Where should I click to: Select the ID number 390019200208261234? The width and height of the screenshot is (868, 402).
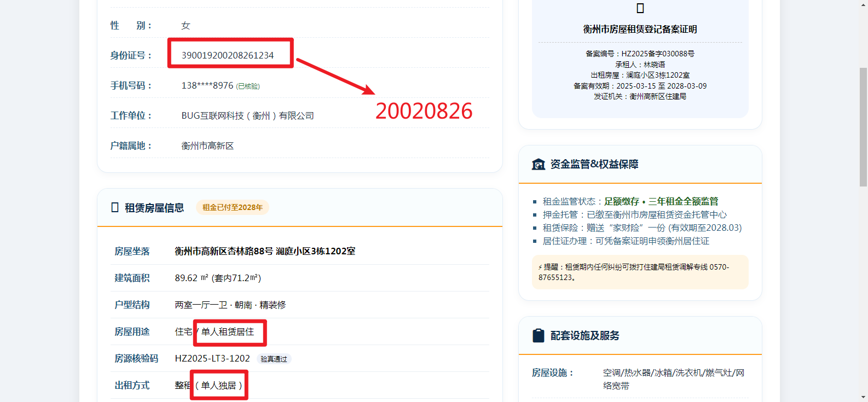coord(228,55)
